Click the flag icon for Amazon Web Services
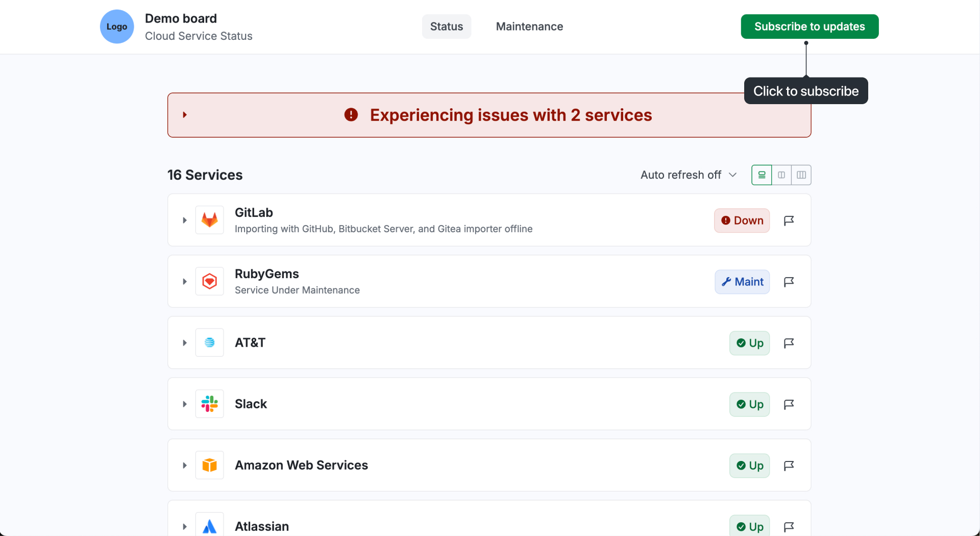The width and height of the screenshot is (980, 536). (x=789, y=466)
